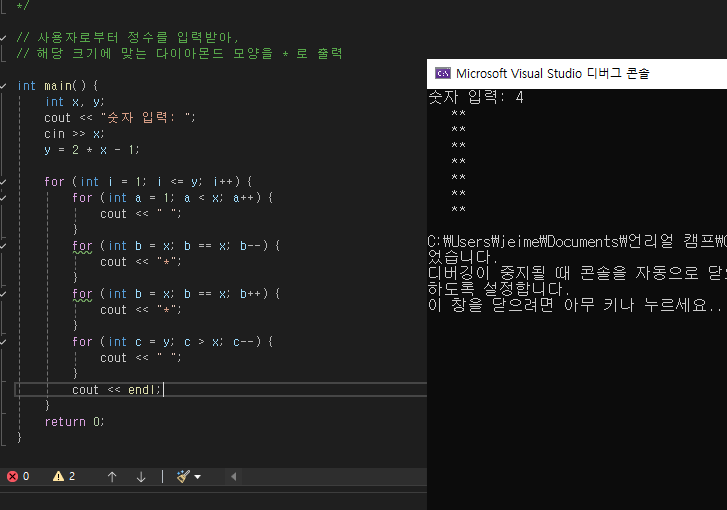Collapse the for loop with b++
Viewport: 727px width, 510px height.
3,294
